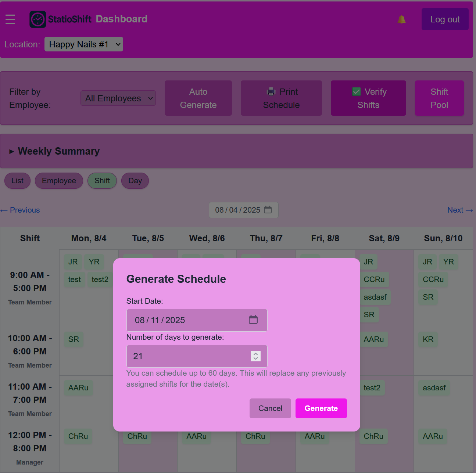Image resolution: width=476 pixels, height=473 pixels.
Task: Click AARu chip on Mon 11:00 AM shift
Action: click(x=78, y=388)
